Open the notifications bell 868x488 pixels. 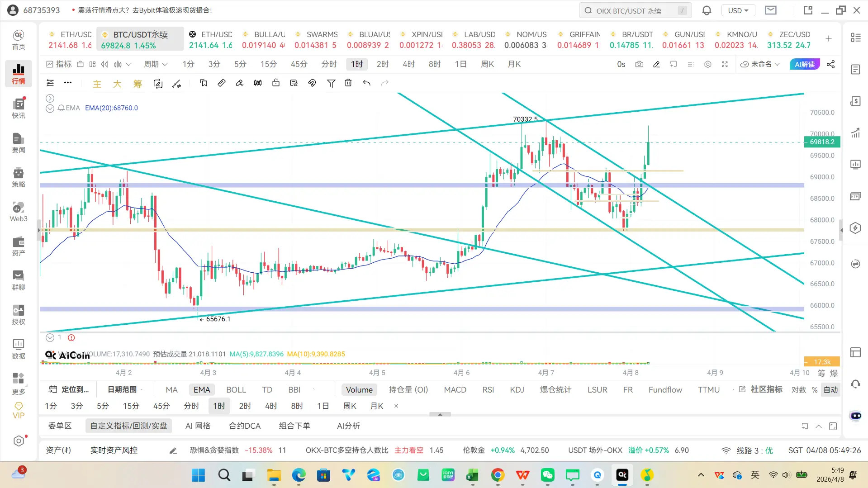[707, 10]
